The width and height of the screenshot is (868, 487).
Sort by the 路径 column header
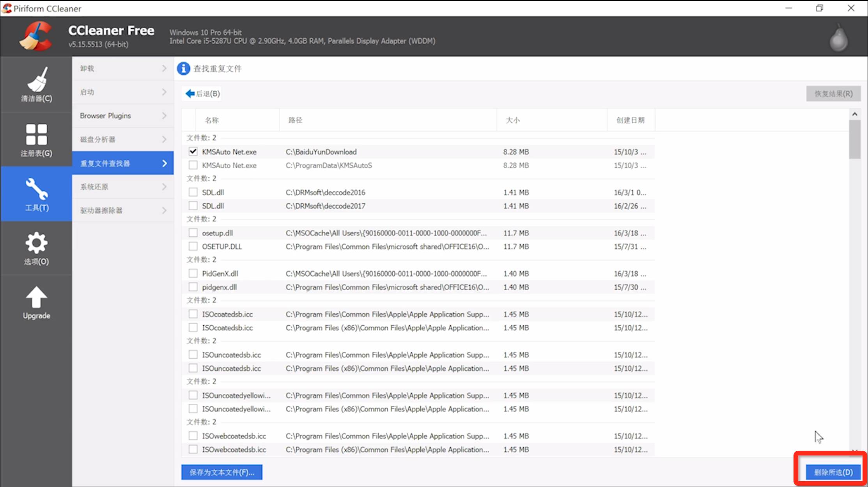[x=388, y=120]
